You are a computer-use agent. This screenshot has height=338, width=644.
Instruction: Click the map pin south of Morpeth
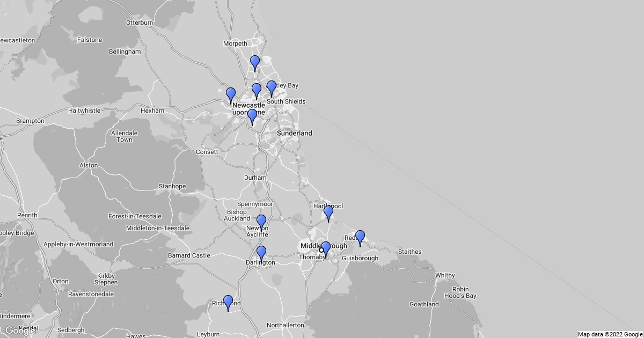(x=255, y=62)
